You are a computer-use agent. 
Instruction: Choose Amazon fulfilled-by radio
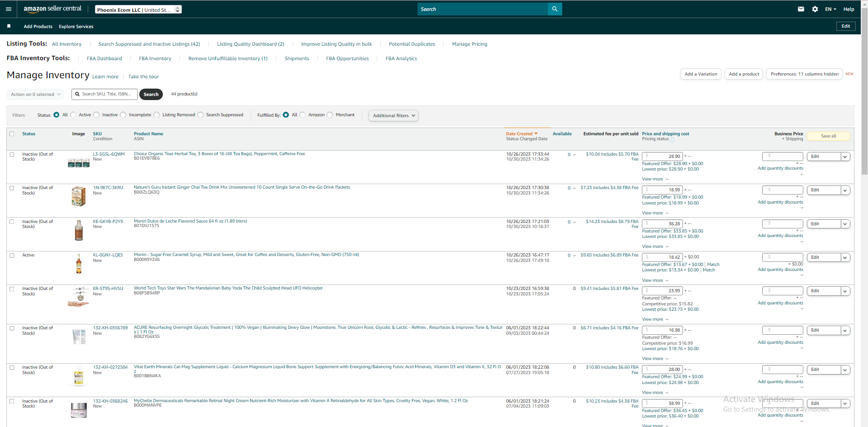(x=303, y=115)
